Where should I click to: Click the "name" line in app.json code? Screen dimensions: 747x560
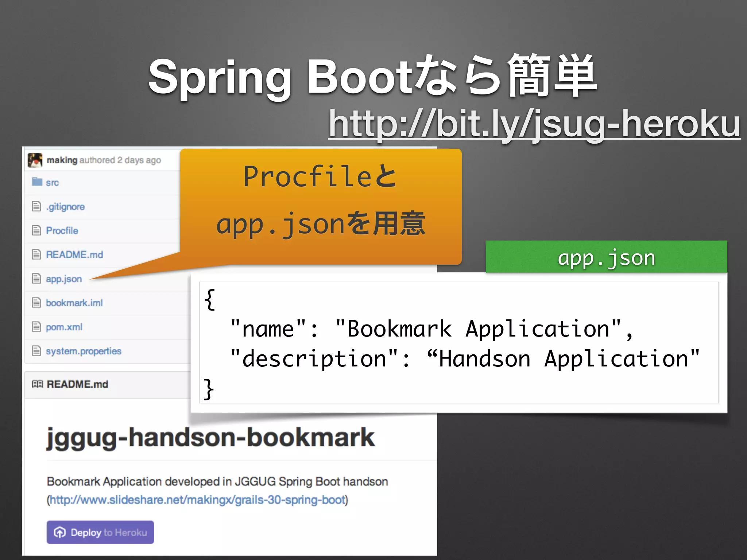coord(432,329)
